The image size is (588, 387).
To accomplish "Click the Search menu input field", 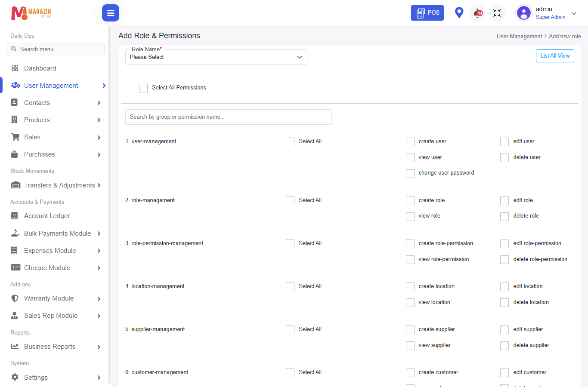I will click(56, 49).
